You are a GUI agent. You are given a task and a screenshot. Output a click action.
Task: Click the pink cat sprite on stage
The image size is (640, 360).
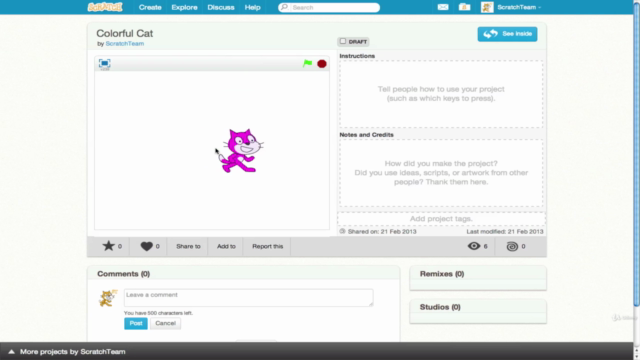(241, 151)
